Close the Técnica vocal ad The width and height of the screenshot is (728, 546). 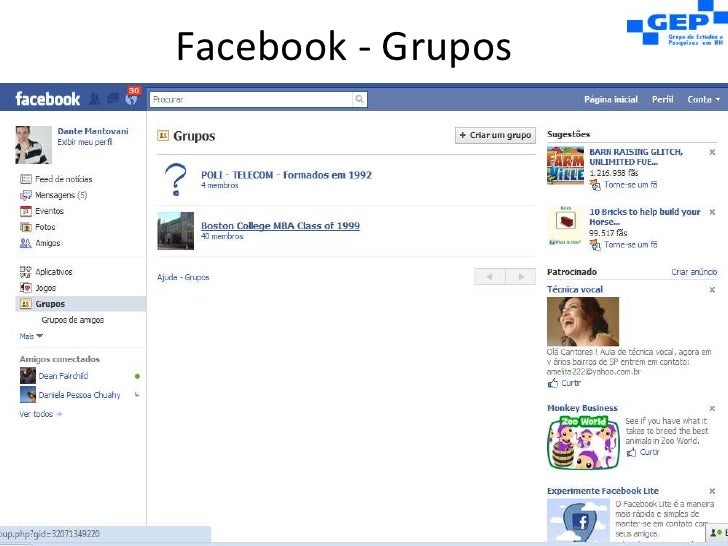(x=712, y=290)
